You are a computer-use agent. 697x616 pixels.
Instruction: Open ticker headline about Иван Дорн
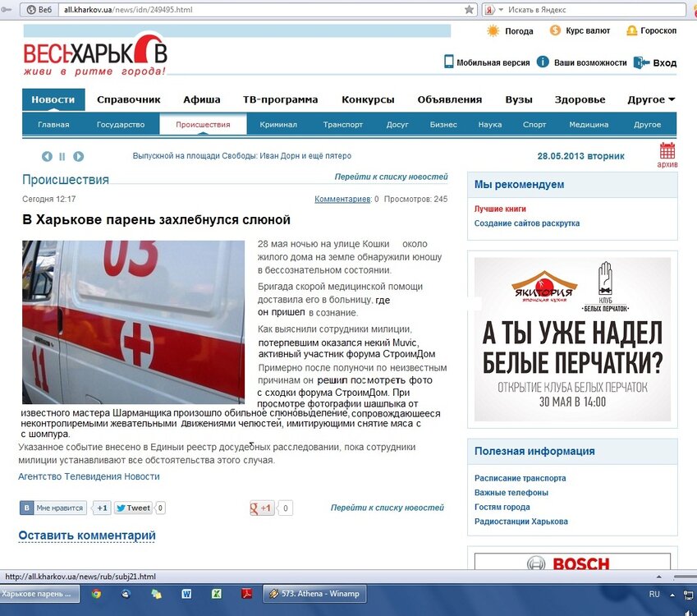click(242, 156)
